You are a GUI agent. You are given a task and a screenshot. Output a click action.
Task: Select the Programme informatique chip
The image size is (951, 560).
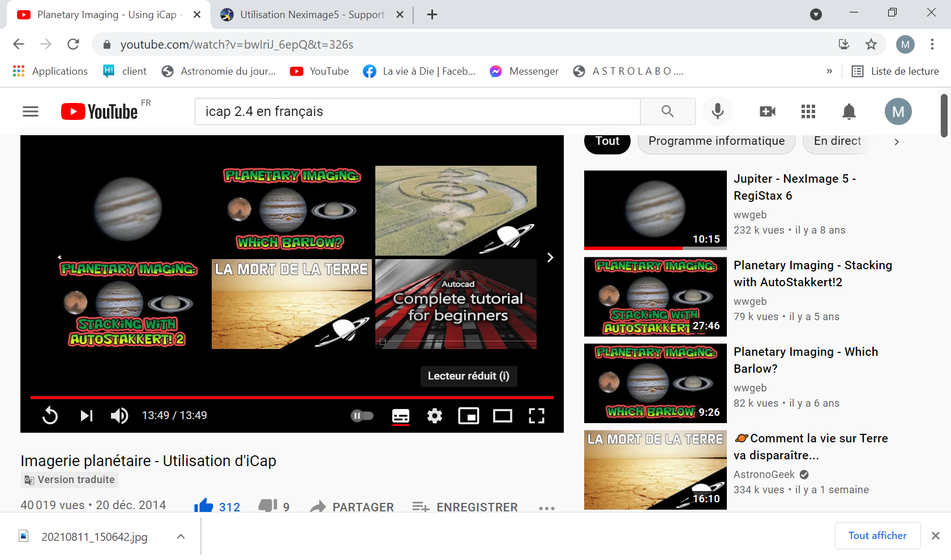[717, 141]
